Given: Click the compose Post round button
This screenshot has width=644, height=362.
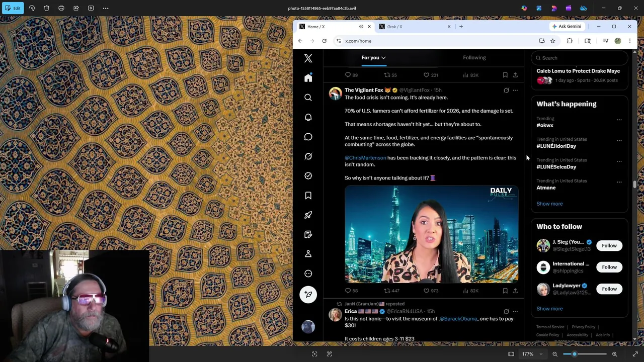Looking at the screenshot, I should pyautogui.click(x=308, y=295).
